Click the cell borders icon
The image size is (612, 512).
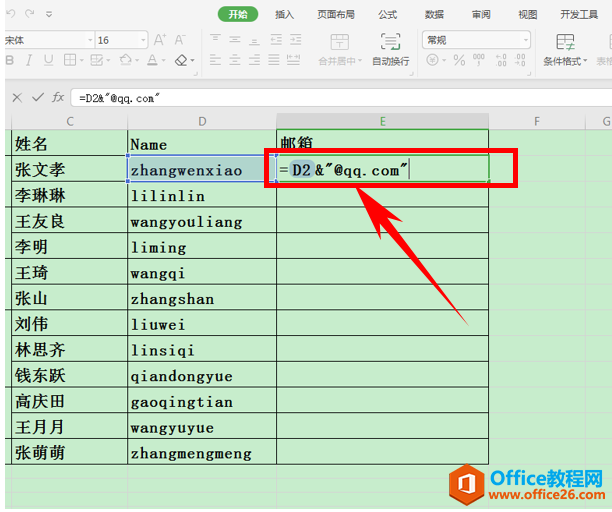coord(70,60)
